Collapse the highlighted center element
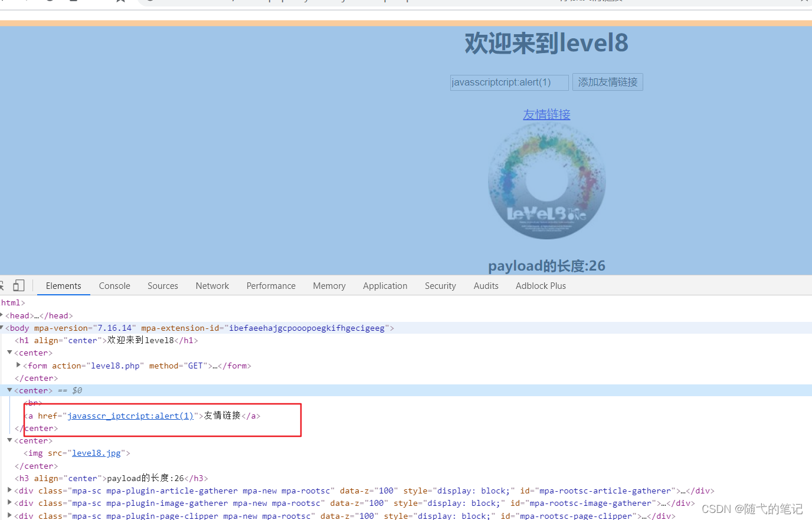Viewport: 812px width, 520px height. tap(9, 390)
